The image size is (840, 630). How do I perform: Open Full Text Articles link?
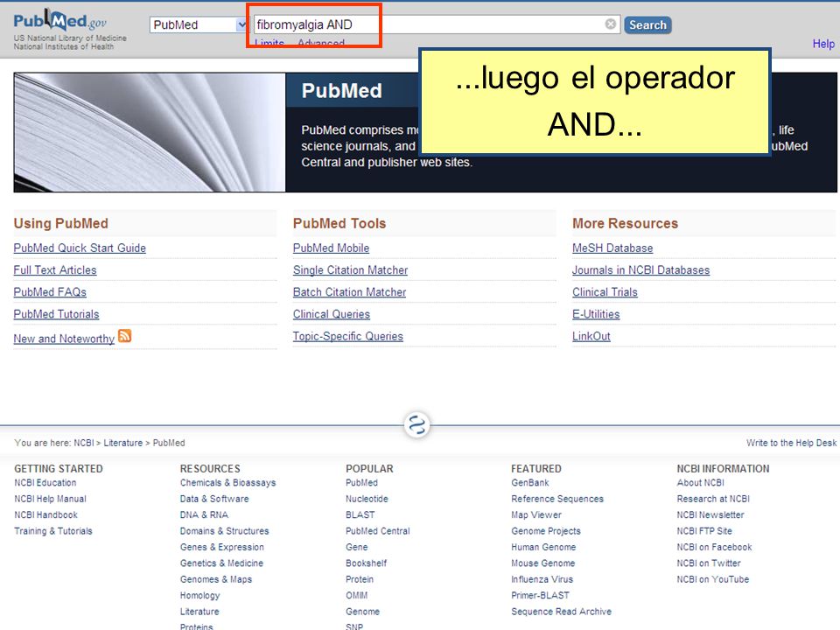[x=55, y=270]
